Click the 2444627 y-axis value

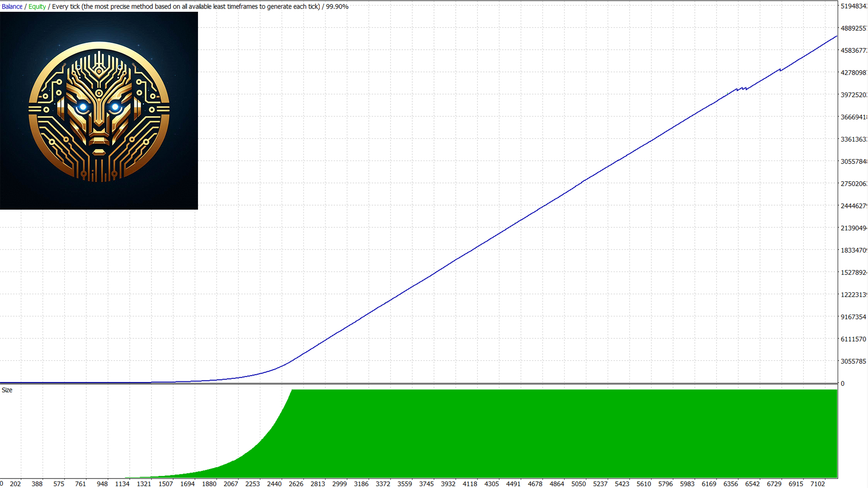coord(853,206)
